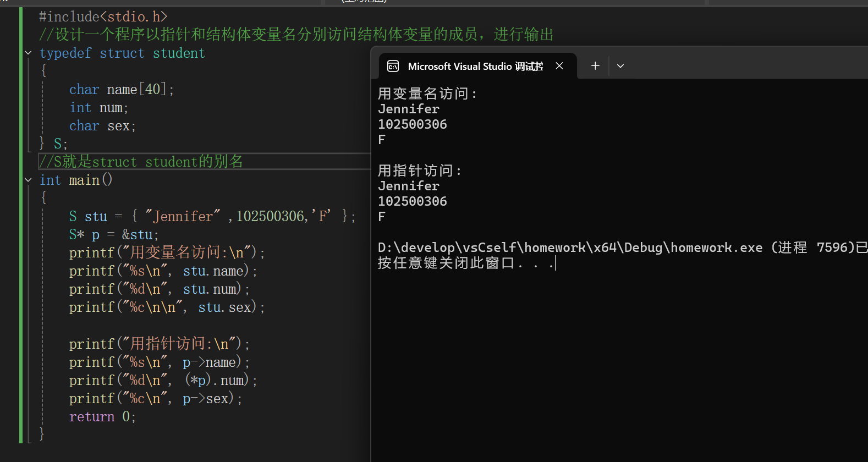This screenshot has height=462, width=868.
Task: Add a new terminal tab with plus
Action: pyautogui.click(x=595, y=66)
